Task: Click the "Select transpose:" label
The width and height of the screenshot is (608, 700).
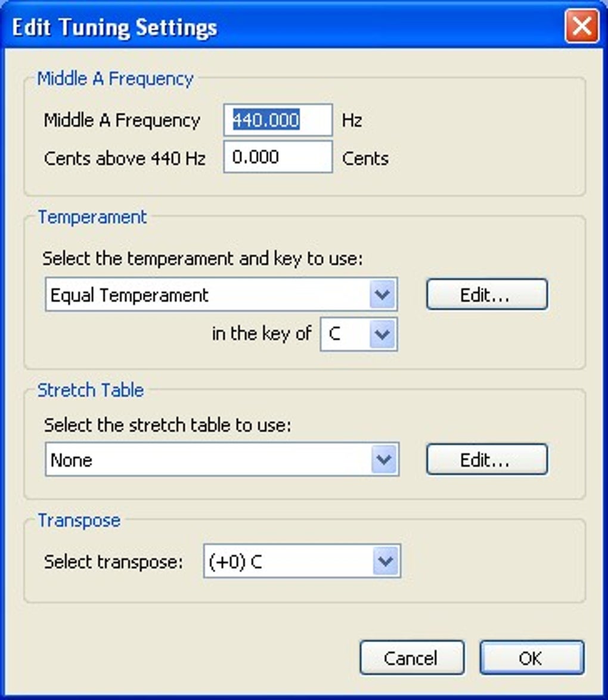Action: [x=113, y=562]
